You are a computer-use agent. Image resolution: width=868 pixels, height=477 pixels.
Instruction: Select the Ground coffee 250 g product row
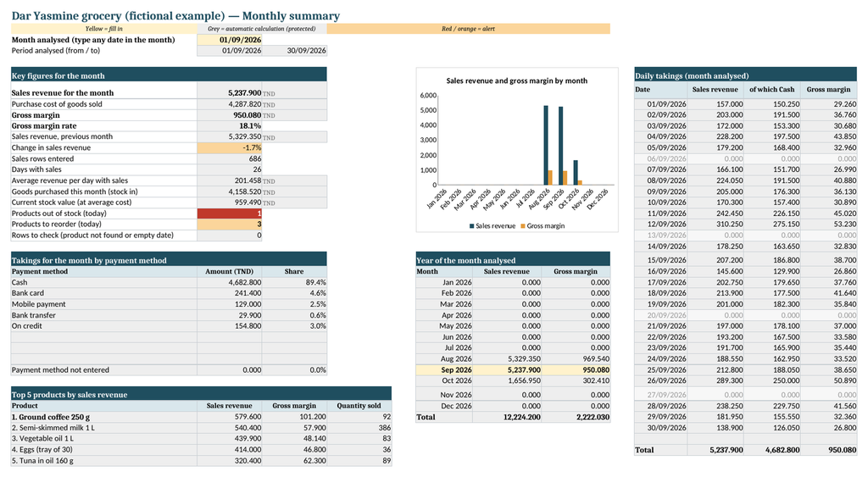[x=201, y=417]
